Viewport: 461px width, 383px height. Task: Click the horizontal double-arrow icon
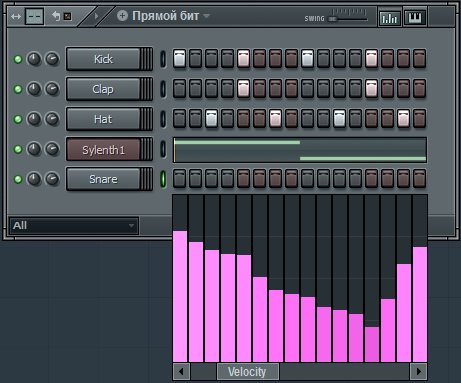[x=16, y=16]
